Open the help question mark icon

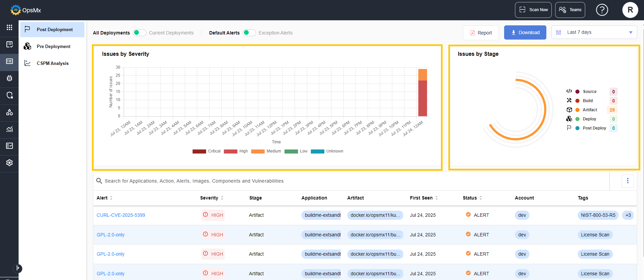602,10
